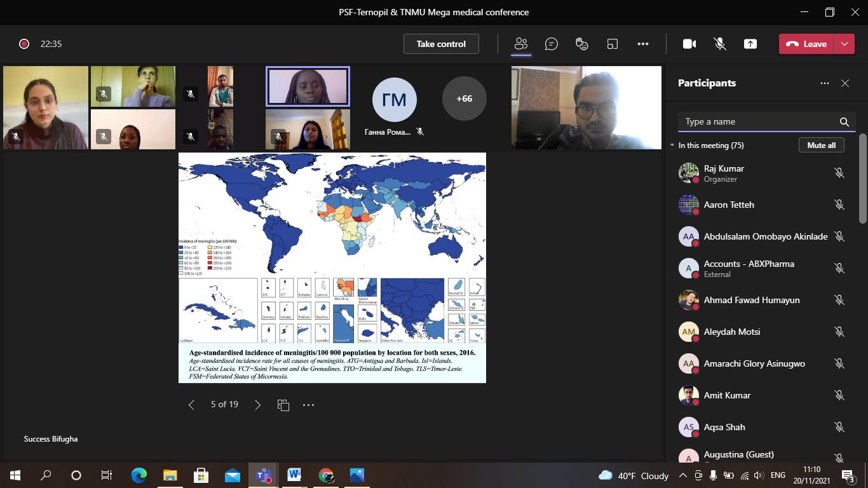Open the dropdown arrow beside Leave
Screen dimensions: 868x488
point(844,44)
